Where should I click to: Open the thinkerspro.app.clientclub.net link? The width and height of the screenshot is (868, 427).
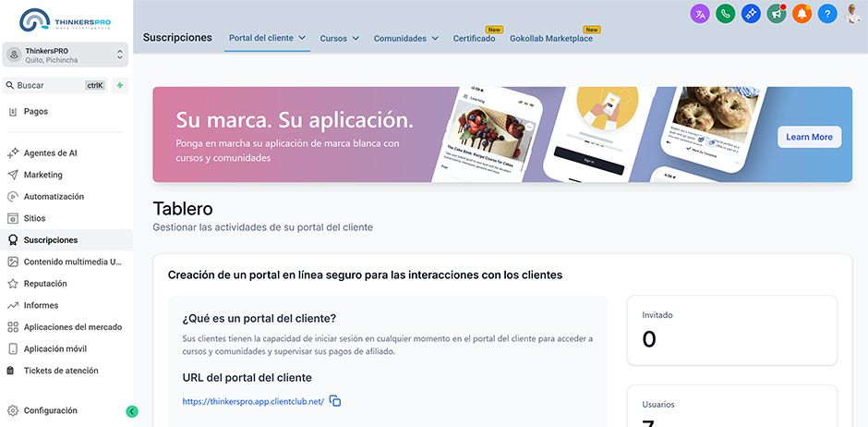pyautogui.click(x=253, y=401)
